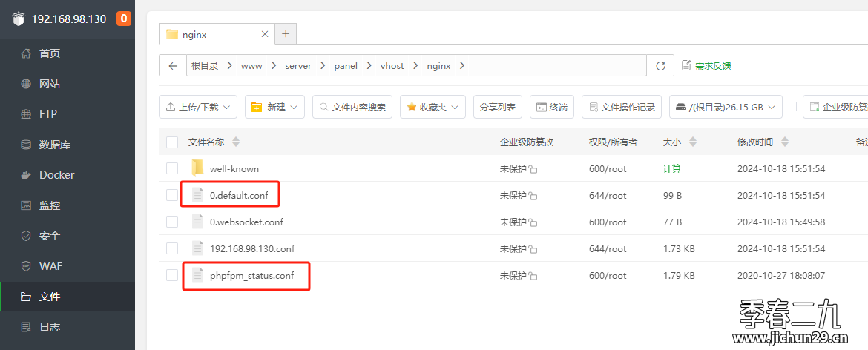Image resolution: width=868 pixels, height=350 pixels.
Task: Click lock icon for 0.default.conf protection
Action: point(533,196)
